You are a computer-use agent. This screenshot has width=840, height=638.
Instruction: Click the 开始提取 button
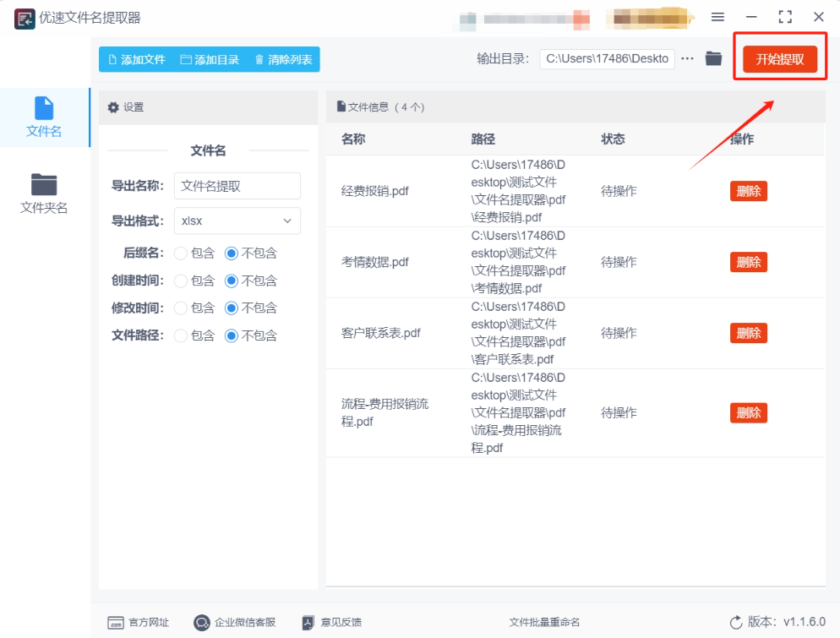coord(780,59)
